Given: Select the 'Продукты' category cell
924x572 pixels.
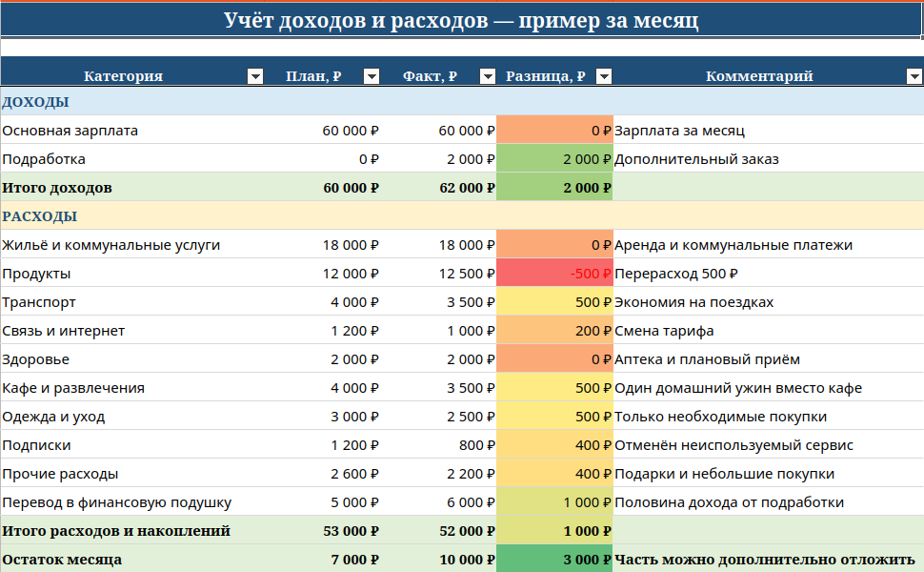Looking at the screenshot, I should [x=132, y=274].
